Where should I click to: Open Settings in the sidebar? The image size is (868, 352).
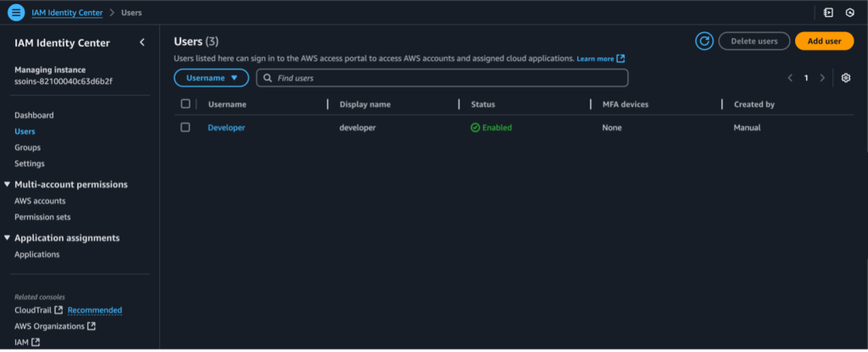30,164
